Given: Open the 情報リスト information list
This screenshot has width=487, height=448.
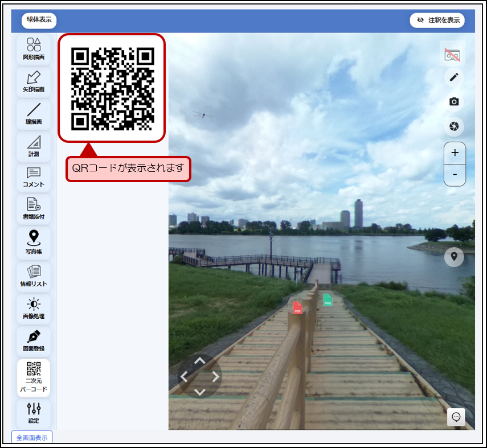Looking at the screenshot, I should [34, 276].
